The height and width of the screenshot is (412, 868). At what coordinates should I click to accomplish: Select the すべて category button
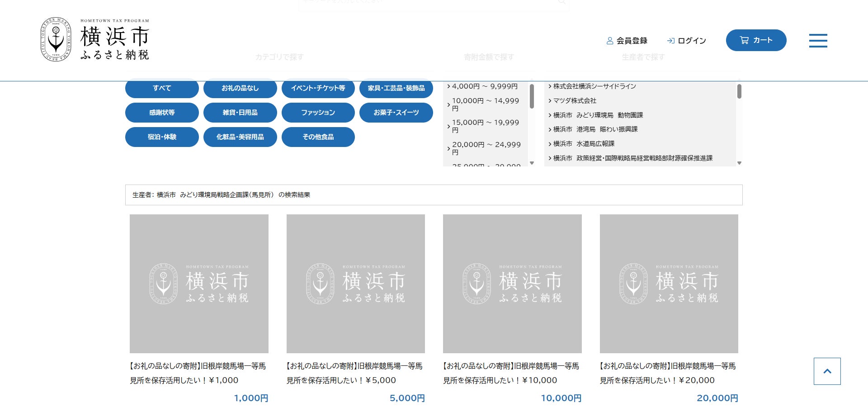point(162,88)
